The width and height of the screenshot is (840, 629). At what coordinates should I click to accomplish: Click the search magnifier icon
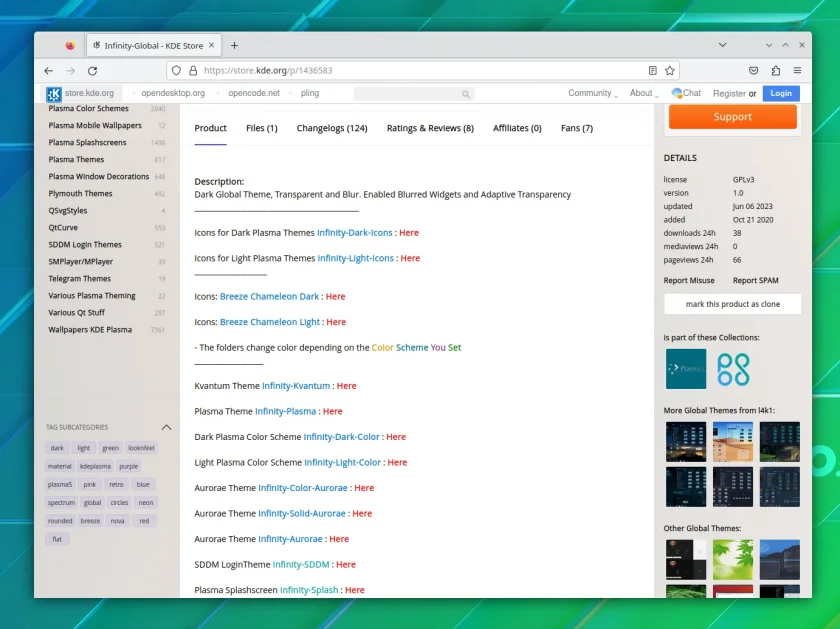[466, 94]
